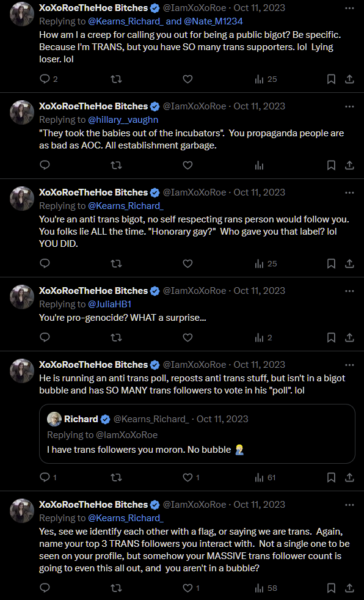Reply to the 'Lying loser' tweet
Viewport: 364px width, 600px height.
pyautogui.click(x=45, y=79)
